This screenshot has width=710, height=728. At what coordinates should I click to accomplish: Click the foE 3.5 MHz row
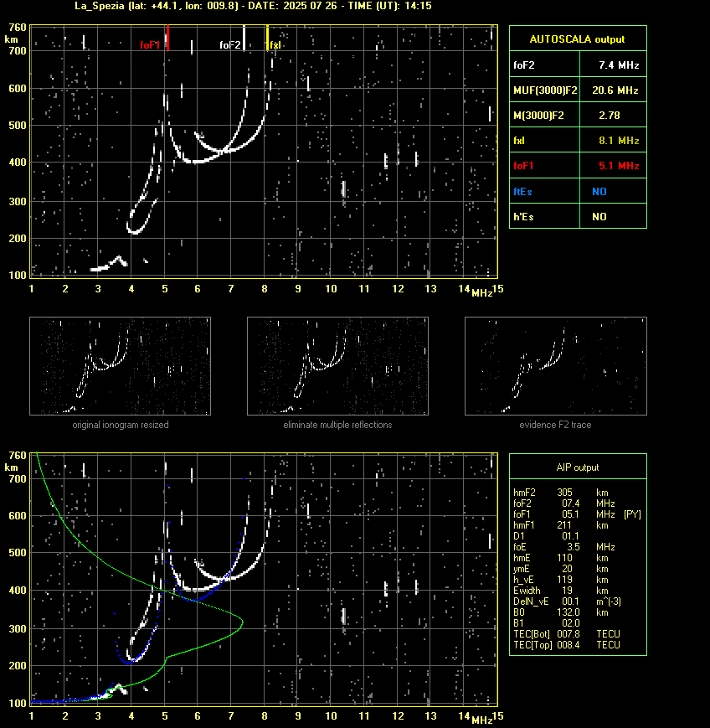tap(563, 547)
